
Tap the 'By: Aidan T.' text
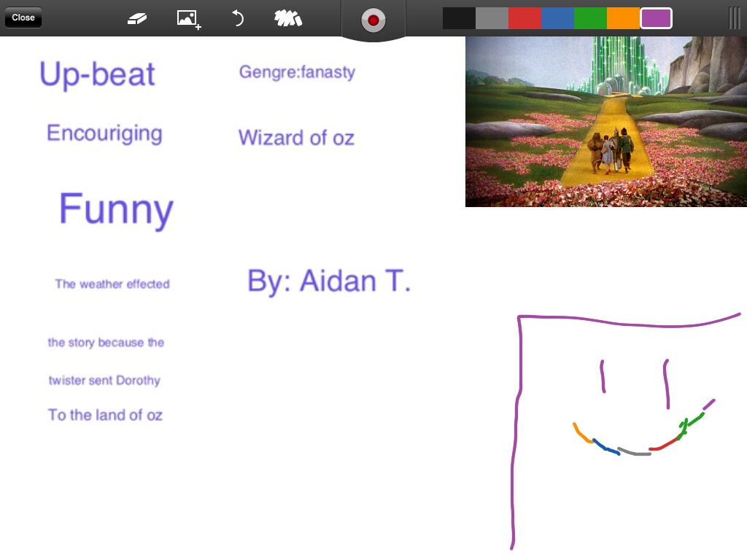pyautogui.click(x=329, y=281)
